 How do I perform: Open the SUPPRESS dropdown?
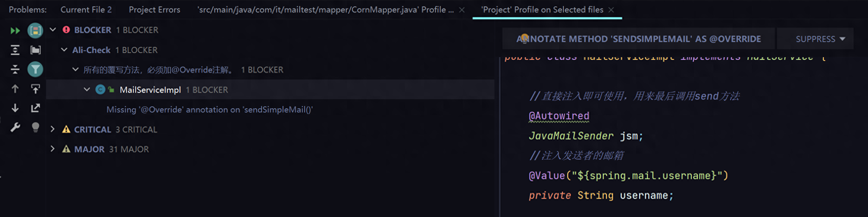pyautogui.click(x=815, y=39)
